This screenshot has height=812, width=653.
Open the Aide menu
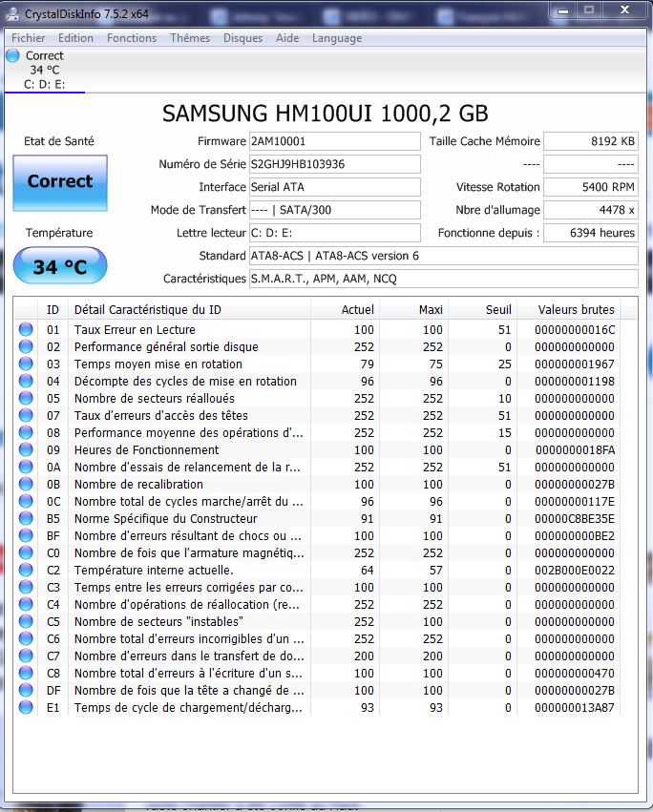click(287, 38)
